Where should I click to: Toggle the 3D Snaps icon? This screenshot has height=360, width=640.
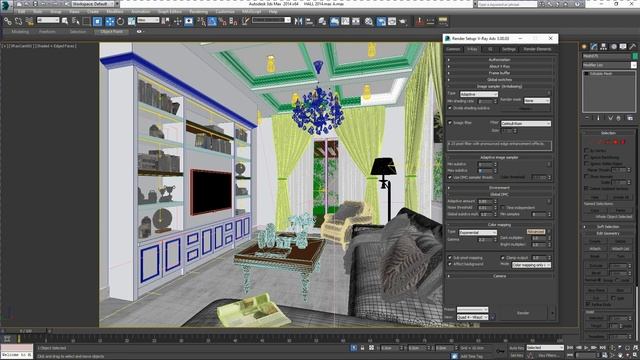[201, 21]
